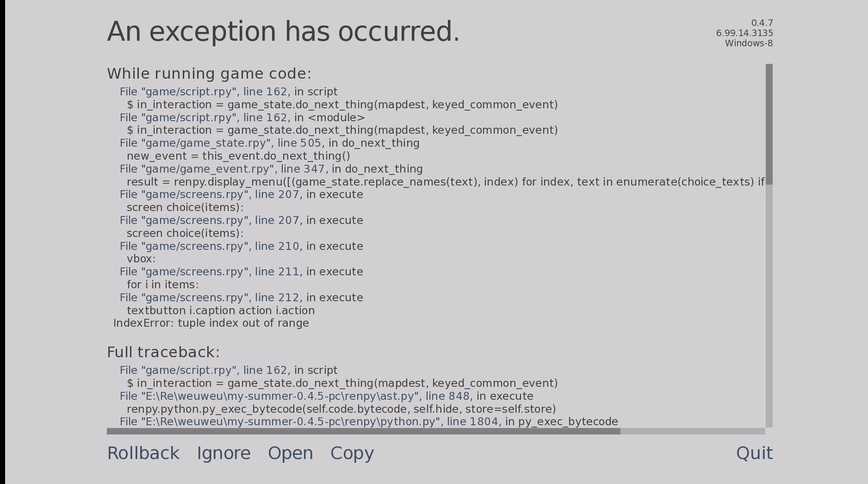Screen dimensions: 868x484
Task: Click the vertical scrollbar thumb
Action: tap(769, 124)
